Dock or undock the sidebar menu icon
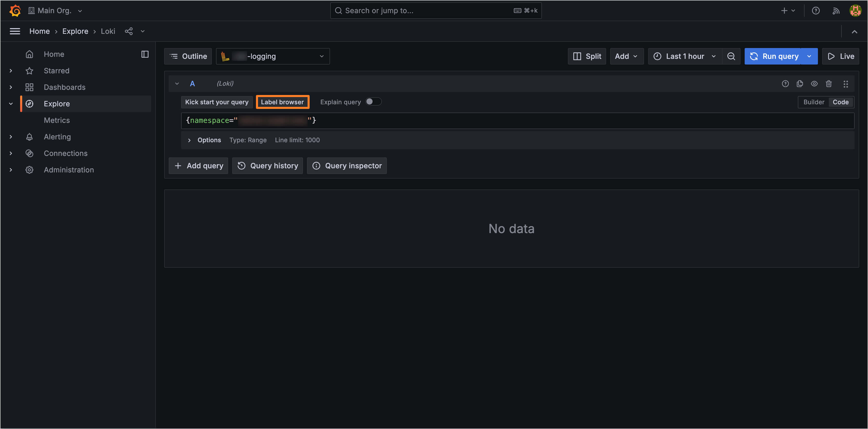 point(145,54)
